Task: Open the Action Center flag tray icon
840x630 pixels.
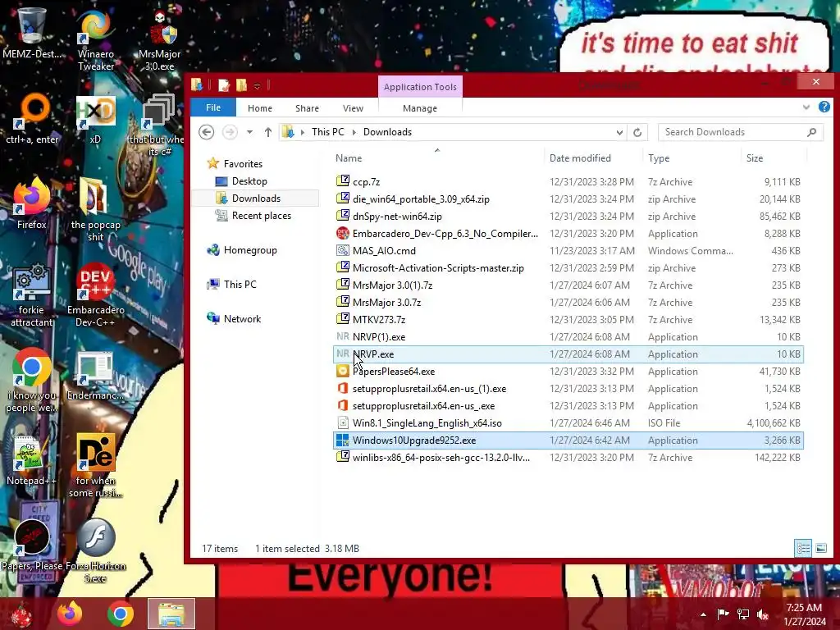Action: (723, 614)
